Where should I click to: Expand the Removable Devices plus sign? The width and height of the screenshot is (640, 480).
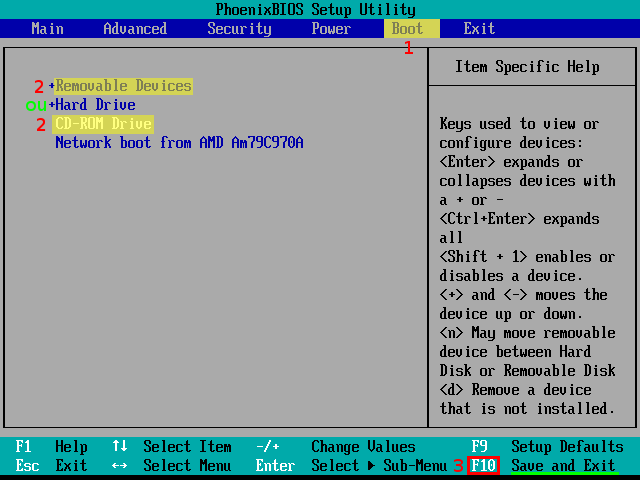51,86
